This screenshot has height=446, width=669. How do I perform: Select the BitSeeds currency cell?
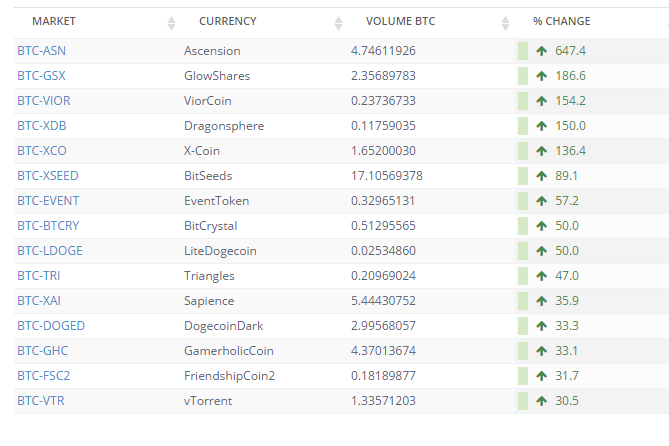tap(208, 176)
